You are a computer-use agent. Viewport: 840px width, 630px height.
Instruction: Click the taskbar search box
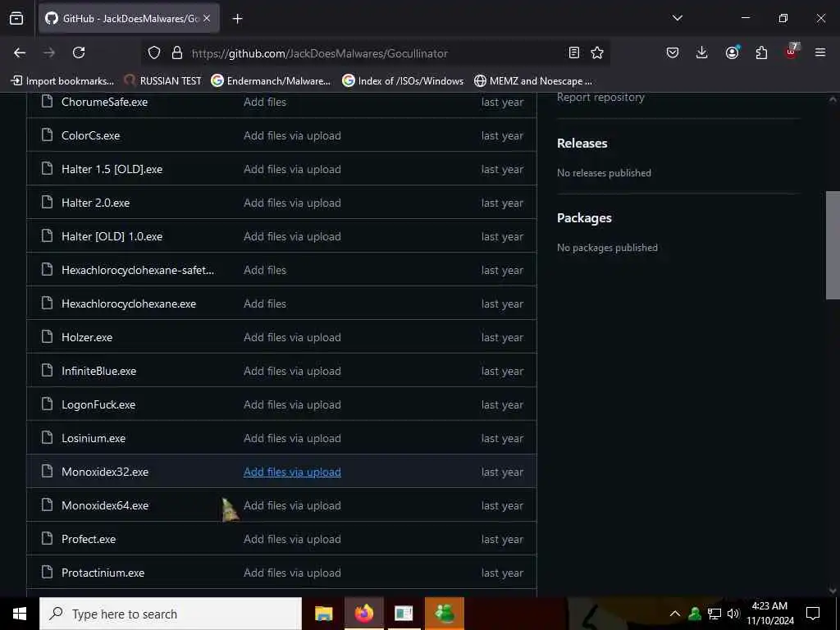click(x=171, y=614)
